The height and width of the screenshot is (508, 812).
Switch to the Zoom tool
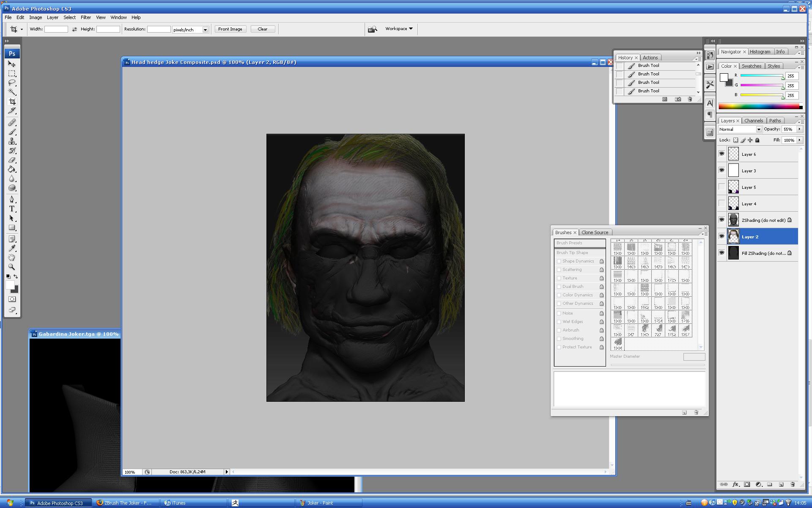point(12,267)
